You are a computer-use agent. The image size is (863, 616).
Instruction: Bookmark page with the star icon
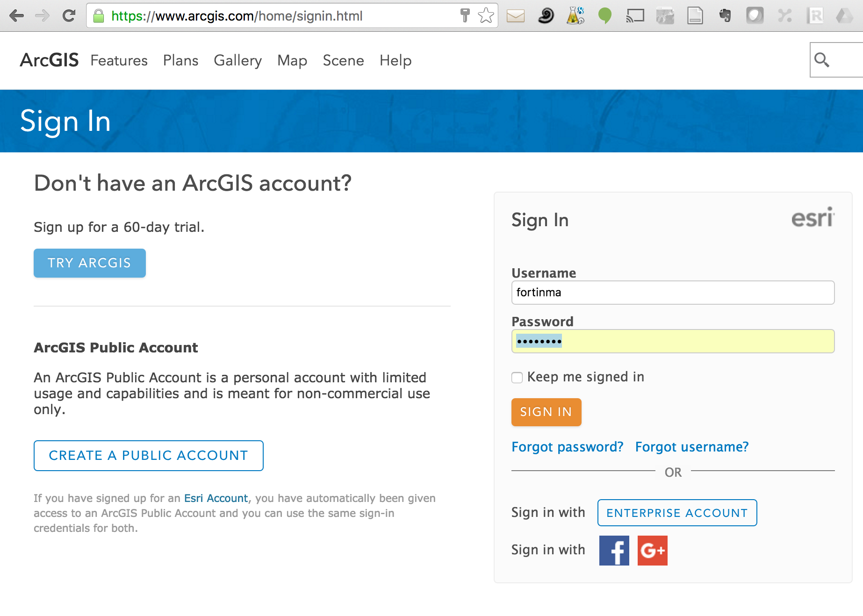pyautogui.click(x=486, y=16)
